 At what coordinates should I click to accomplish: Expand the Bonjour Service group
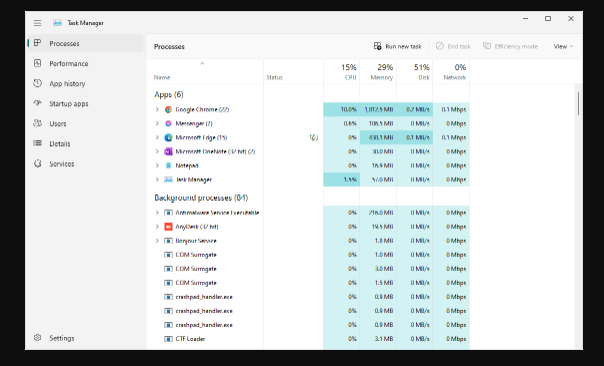(157, 241)
